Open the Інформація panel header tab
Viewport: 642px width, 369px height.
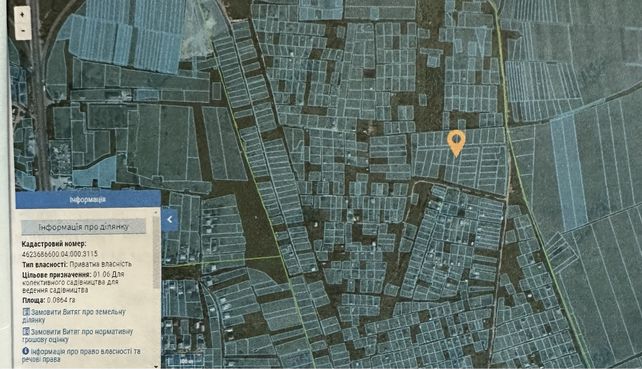88,199
